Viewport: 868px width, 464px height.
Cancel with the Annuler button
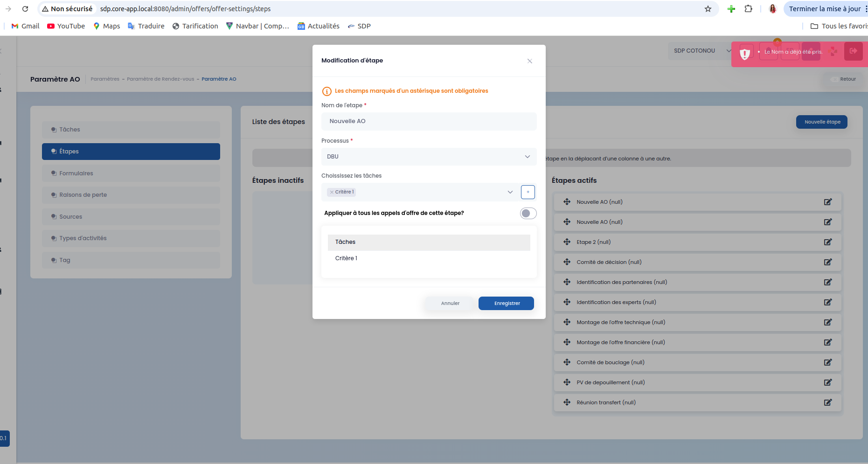[x=450, y=303]
